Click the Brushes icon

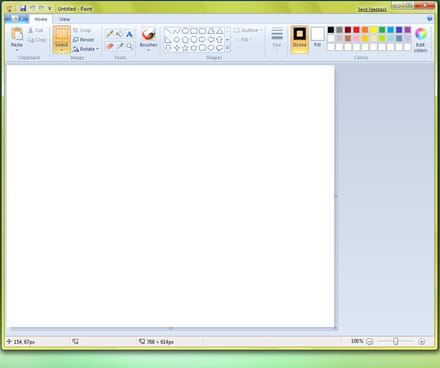(x=148, y=34)
